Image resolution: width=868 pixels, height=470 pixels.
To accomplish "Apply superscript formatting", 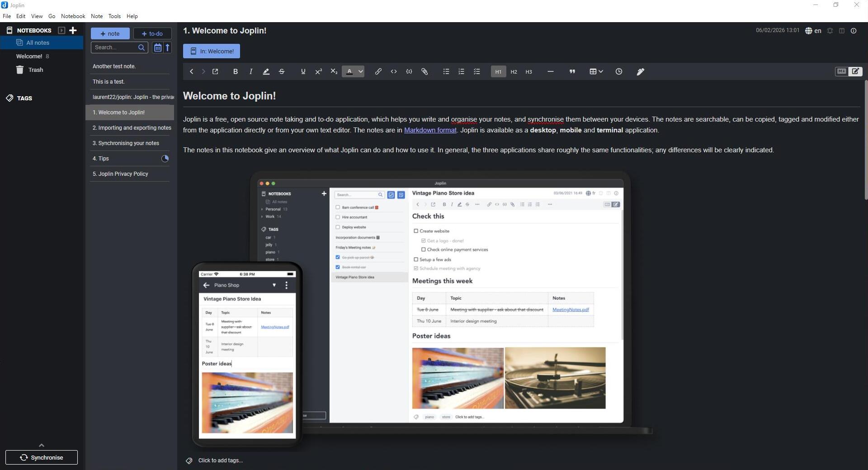I will [319, 71].
